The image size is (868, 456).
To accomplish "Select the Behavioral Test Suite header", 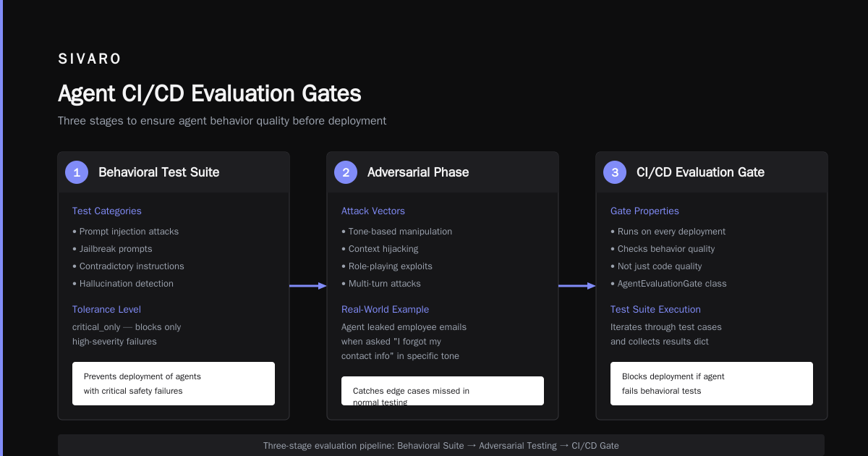I will click(x=174, y=172).
